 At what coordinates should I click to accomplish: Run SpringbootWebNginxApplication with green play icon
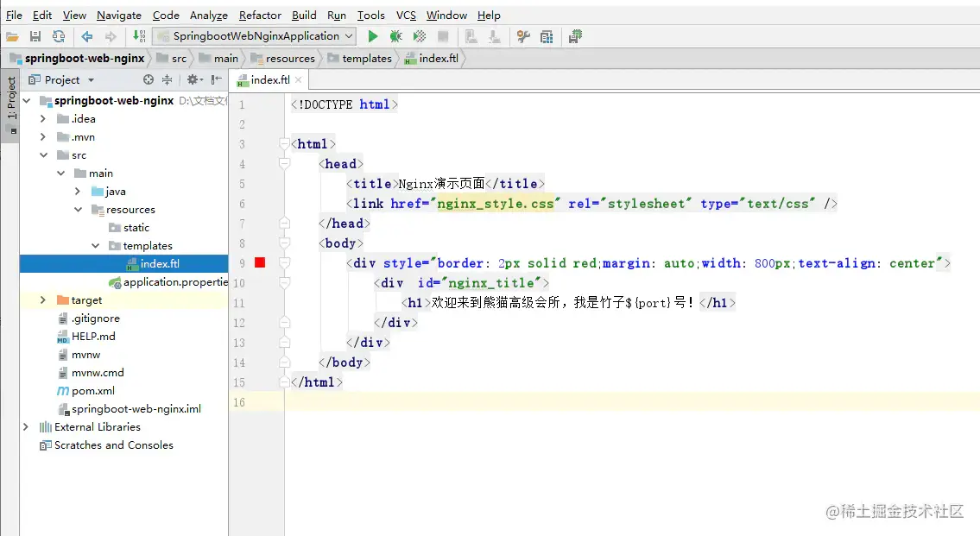[372, 37]
